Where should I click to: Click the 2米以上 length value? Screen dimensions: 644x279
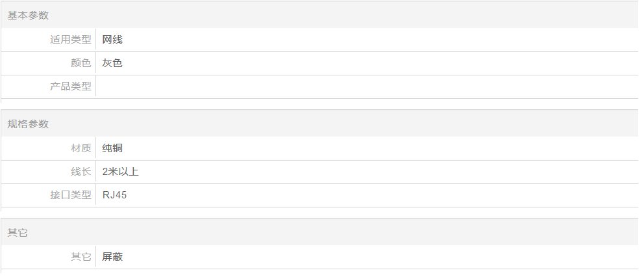[120, 172]
